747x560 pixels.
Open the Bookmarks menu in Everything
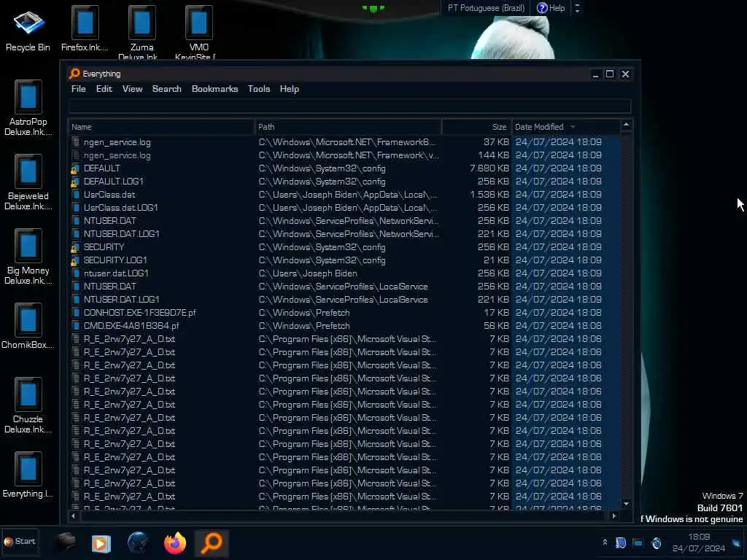[214, 89]
